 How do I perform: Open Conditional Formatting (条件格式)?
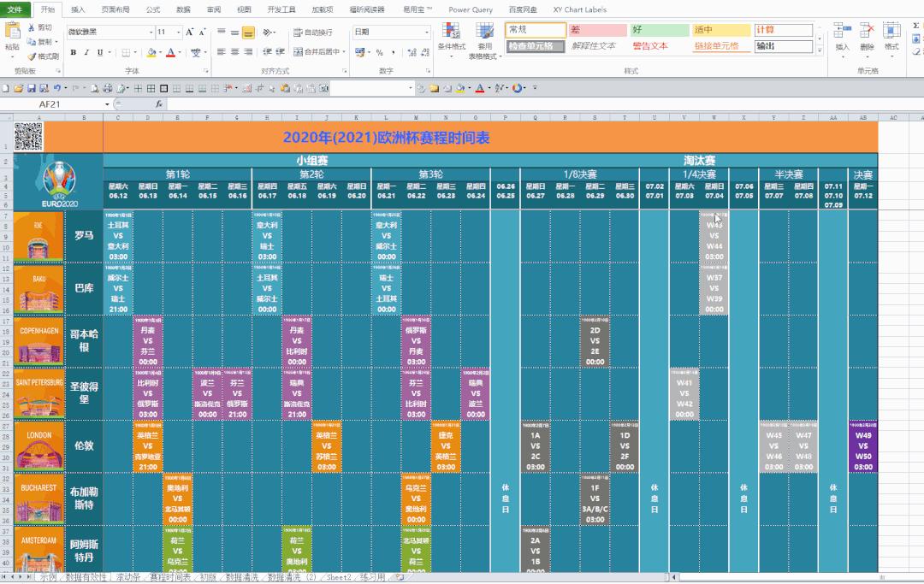pos(452,39)
